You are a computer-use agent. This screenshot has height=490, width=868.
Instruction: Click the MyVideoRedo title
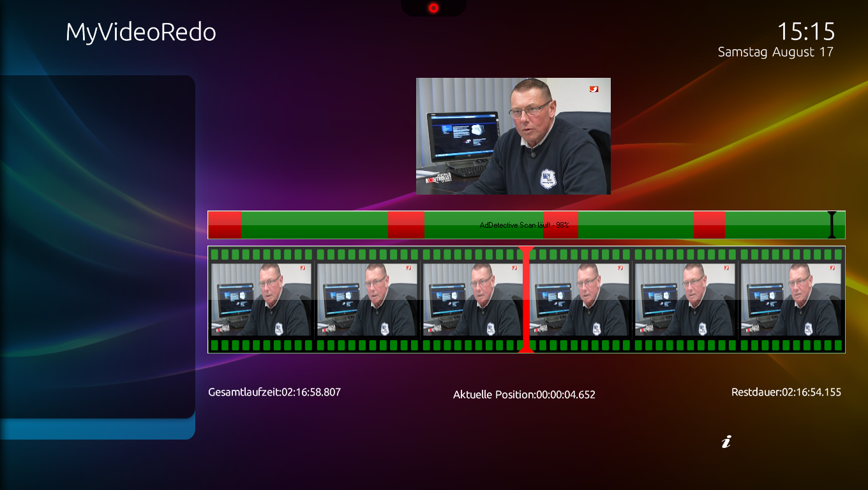click(141, 32)
